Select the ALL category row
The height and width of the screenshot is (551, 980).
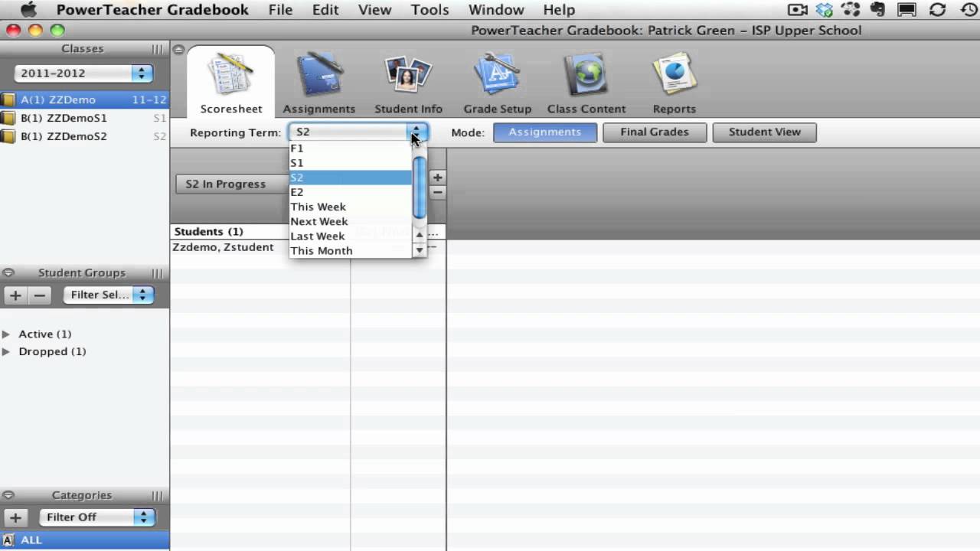point(84,540)
